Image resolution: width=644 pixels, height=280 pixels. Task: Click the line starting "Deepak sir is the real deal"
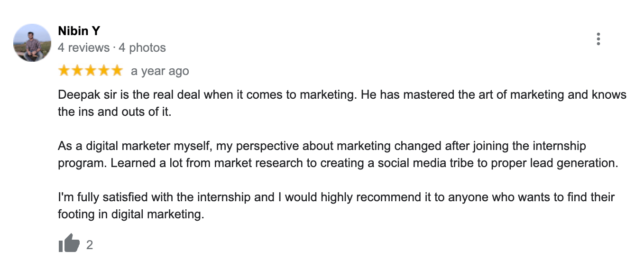point(341,95)
